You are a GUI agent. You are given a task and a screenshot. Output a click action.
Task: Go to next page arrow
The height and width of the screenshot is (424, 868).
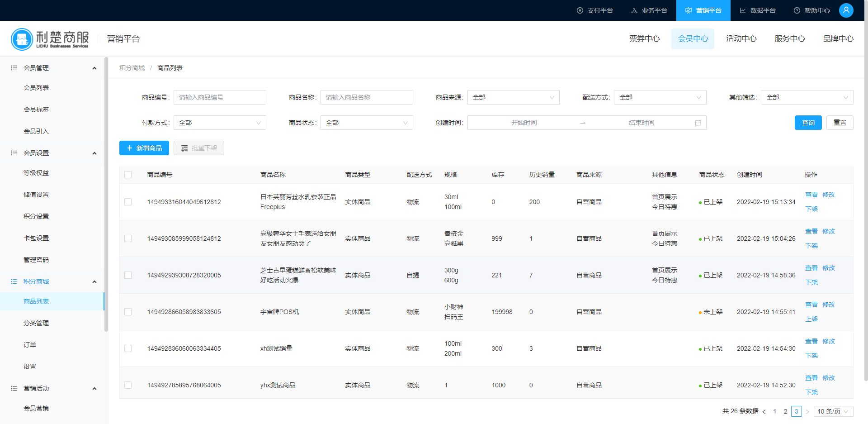(x=807, y=411)
